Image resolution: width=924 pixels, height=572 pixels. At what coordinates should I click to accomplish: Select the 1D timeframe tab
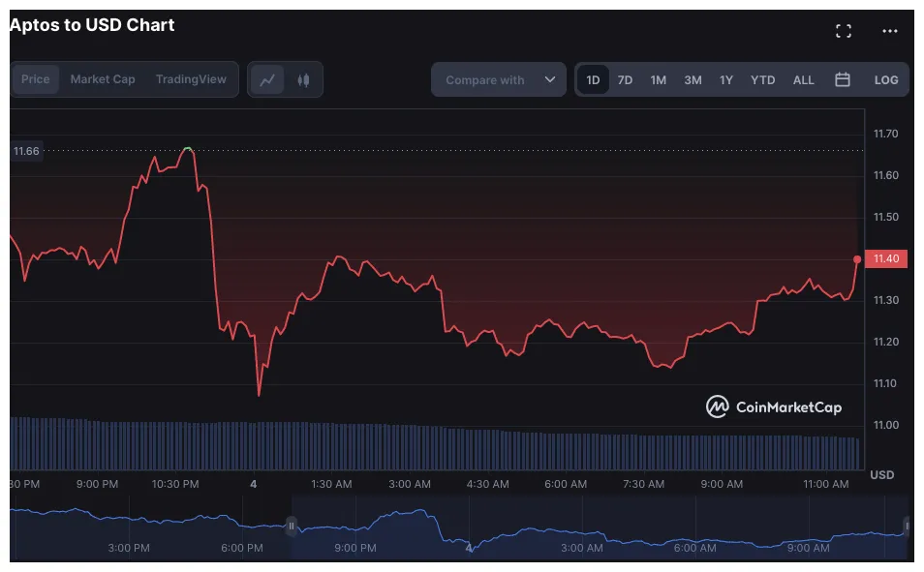pos(593,79)
